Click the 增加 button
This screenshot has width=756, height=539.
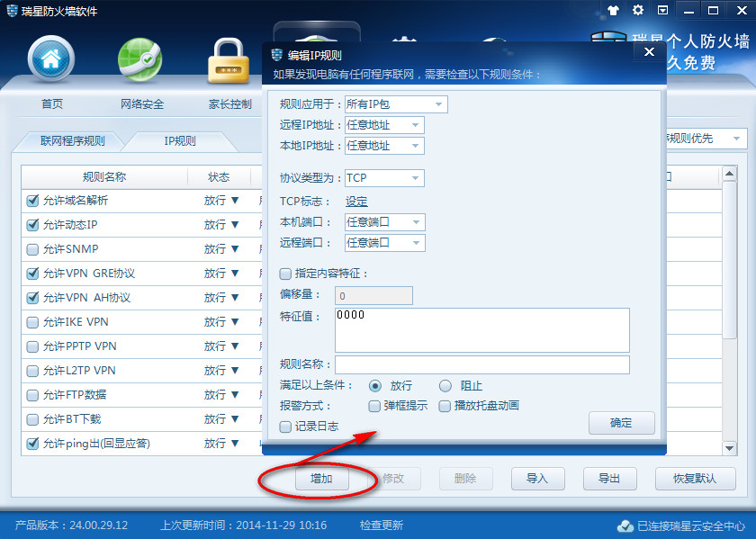[x=321, y=479]
